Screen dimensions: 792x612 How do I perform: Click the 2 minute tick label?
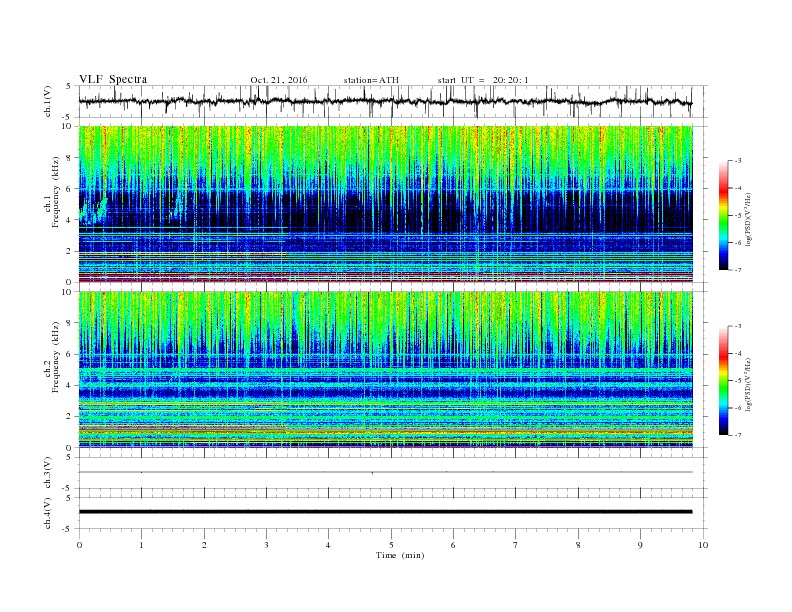[204, 545]
